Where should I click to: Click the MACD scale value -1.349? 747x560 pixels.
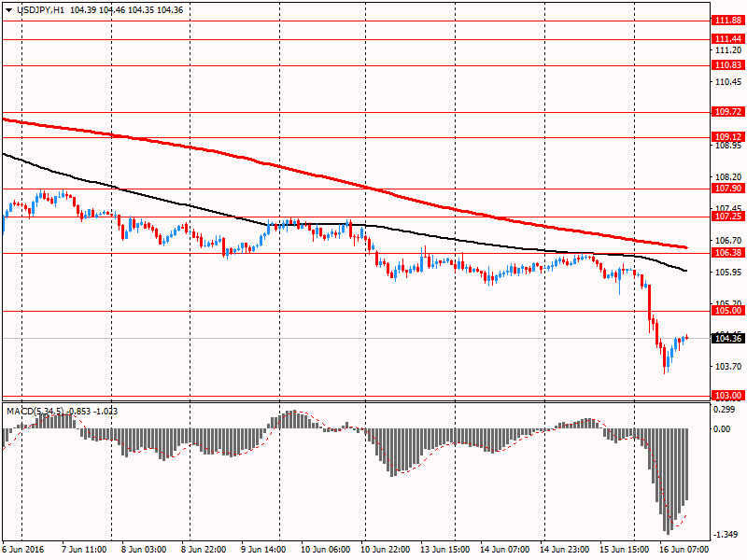(x=726, y=535)
